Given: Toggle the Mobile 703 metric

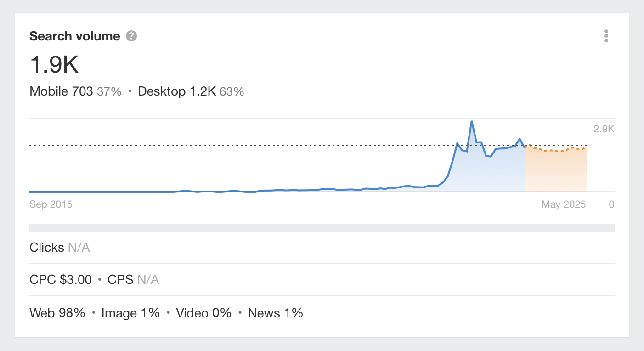Looking at the screenshot, I should (62, 91).
